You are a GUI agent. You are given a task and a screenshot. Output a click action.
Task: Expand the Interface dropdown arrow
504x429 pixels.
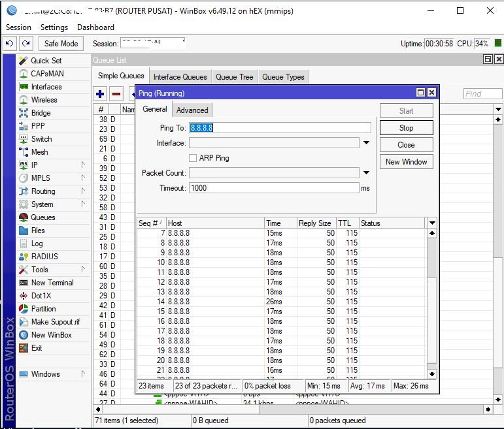[x=367, y=142]
